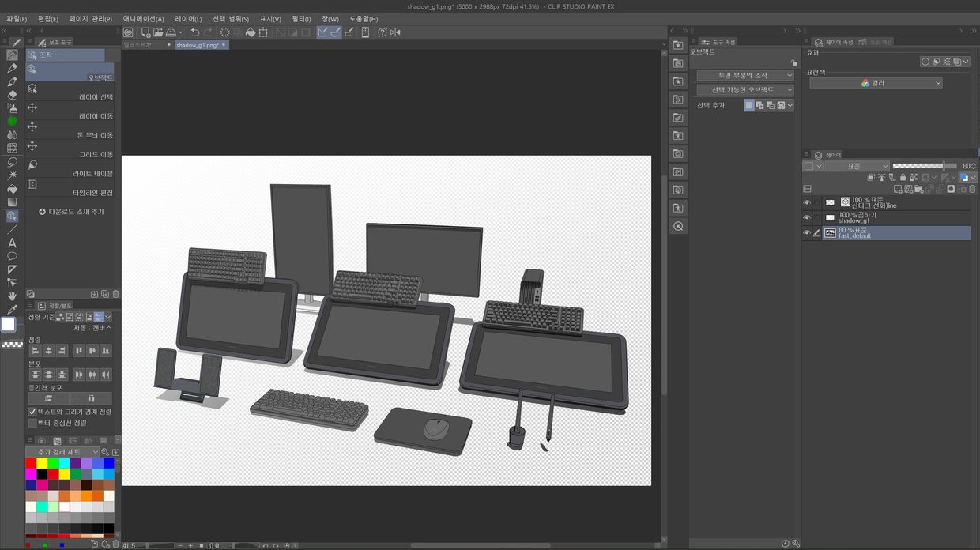Open 선택 가능한 오브젝트 dropdown

[745, 90]
